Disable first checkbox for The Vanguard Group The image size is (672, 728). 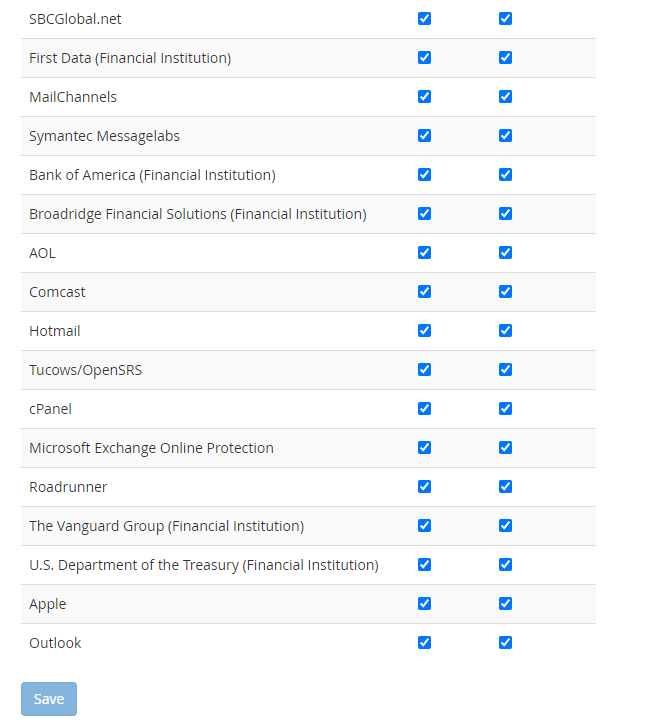[424, 526]
